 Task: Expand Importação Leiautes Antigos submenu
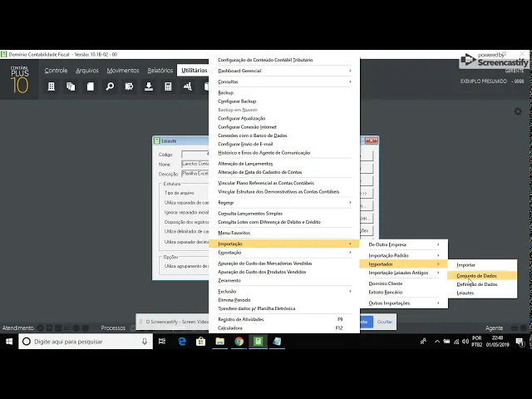point(404,273)
